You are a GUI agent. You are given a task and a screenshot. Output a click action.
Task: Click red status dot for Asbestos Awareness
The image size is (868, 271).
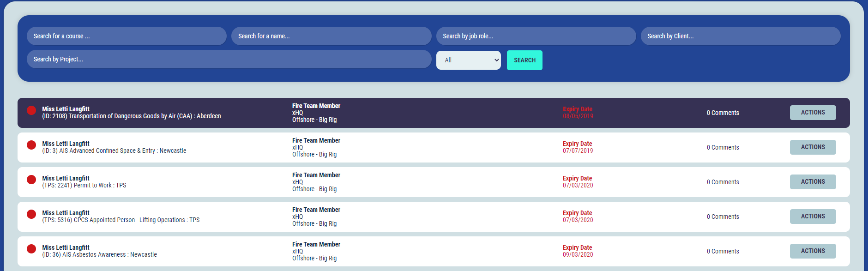point(31,249)
